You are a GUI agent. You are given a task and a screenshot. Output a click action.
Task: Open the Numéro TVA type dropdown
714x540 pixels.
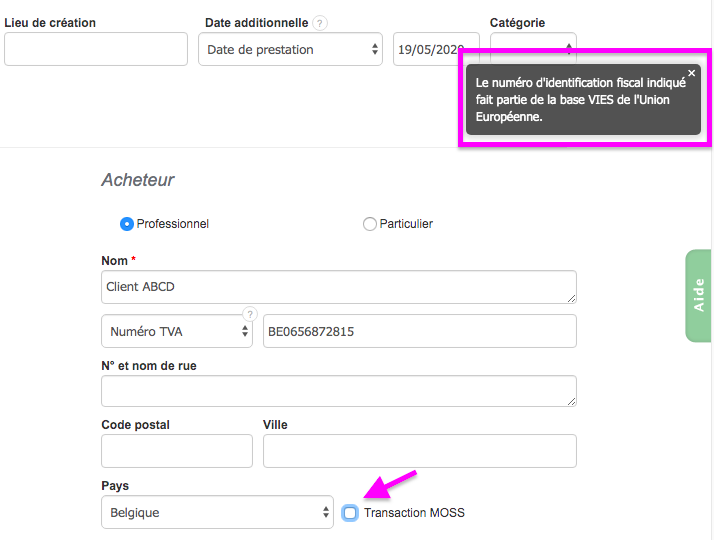coord(177,331)
